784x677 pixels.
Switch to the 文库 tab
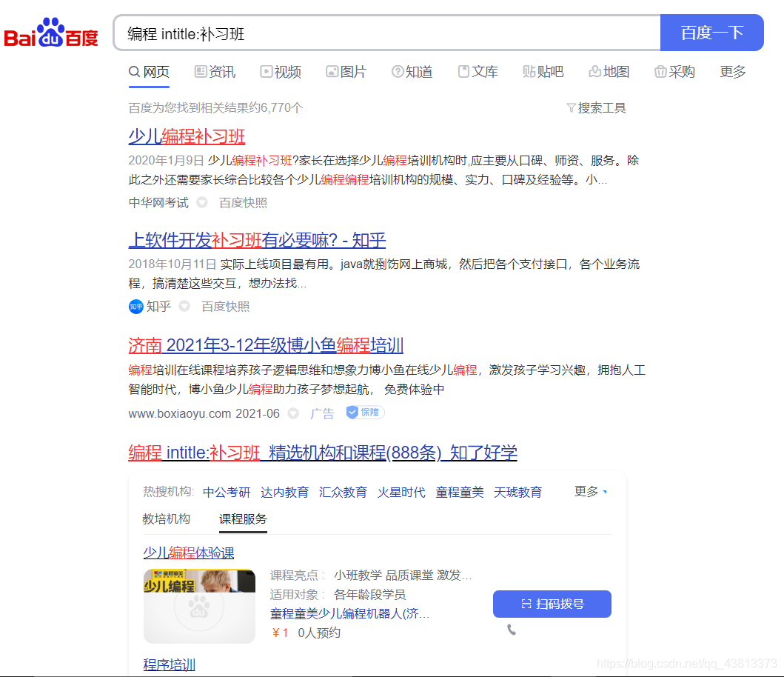pyautogui.click(x=478, y=72)
